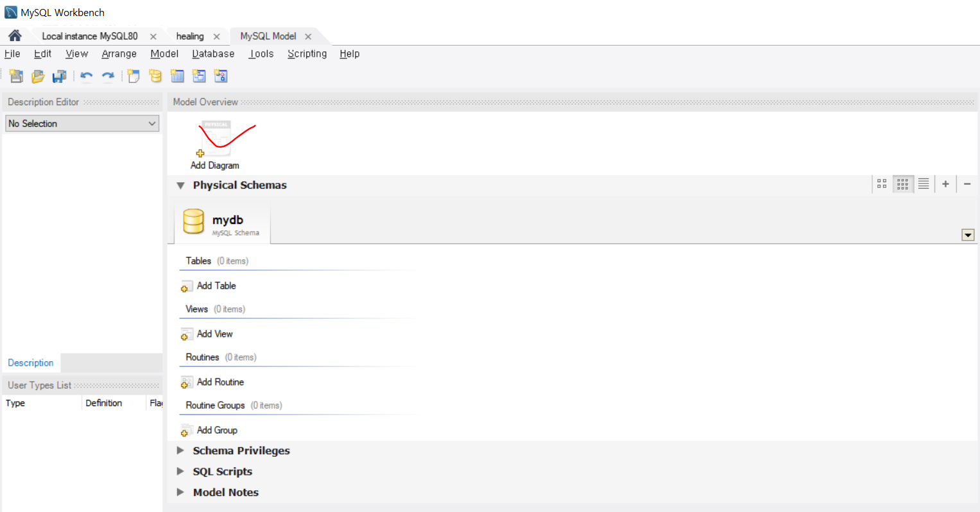Image resolution: width=980 pixels, height=512 pixels.
Task: Click the Model Overview panel title
Action: pos(205,102)
